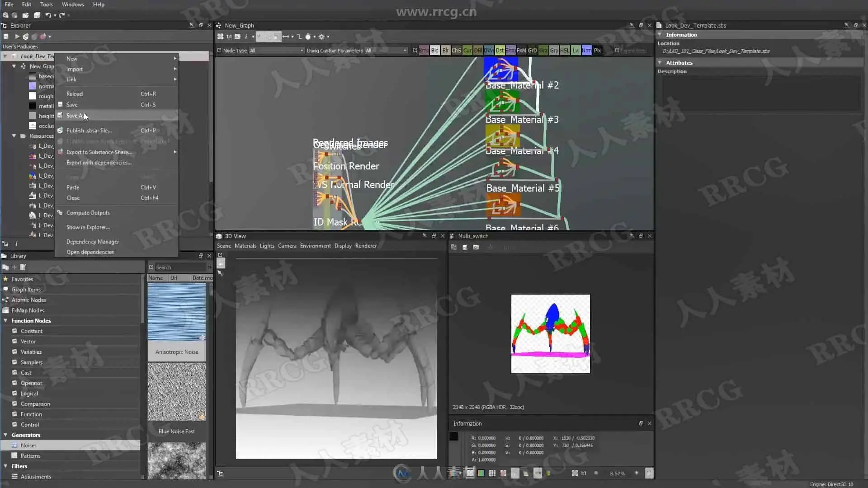Toggle the Node Type filter checkbox

219,51
